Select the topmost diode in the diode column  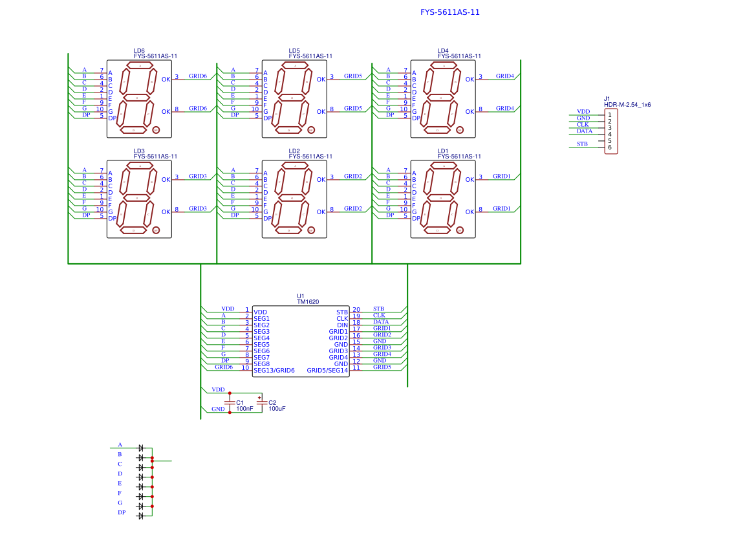[141, 447]
